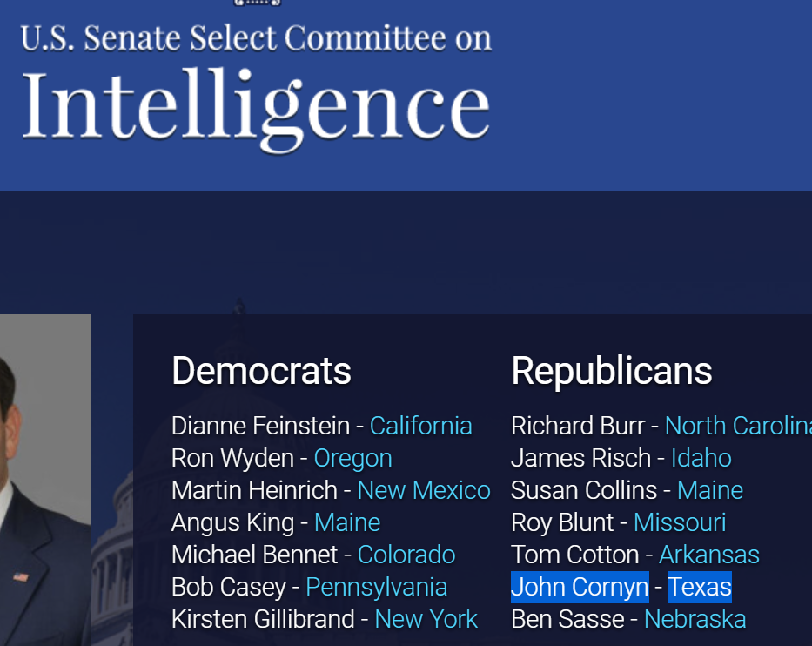The height and width of the screenshot is (646, 812).
Task: Click the highlighted John Cornyn name
Action: (580, 587)
